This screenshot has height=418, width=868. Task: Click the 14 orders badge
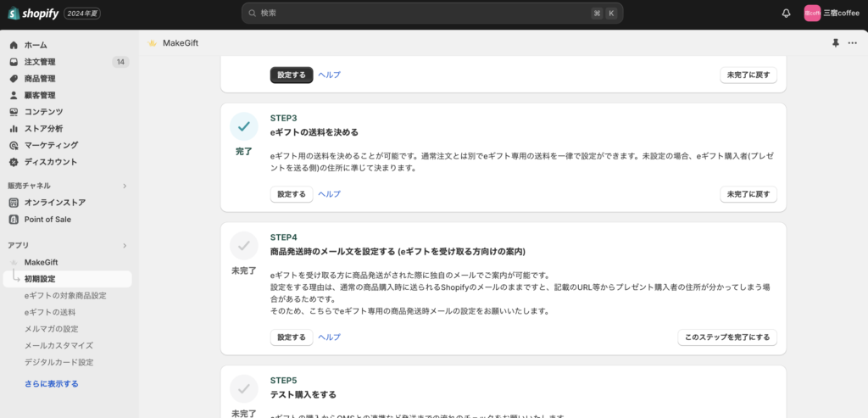[120, 62]
